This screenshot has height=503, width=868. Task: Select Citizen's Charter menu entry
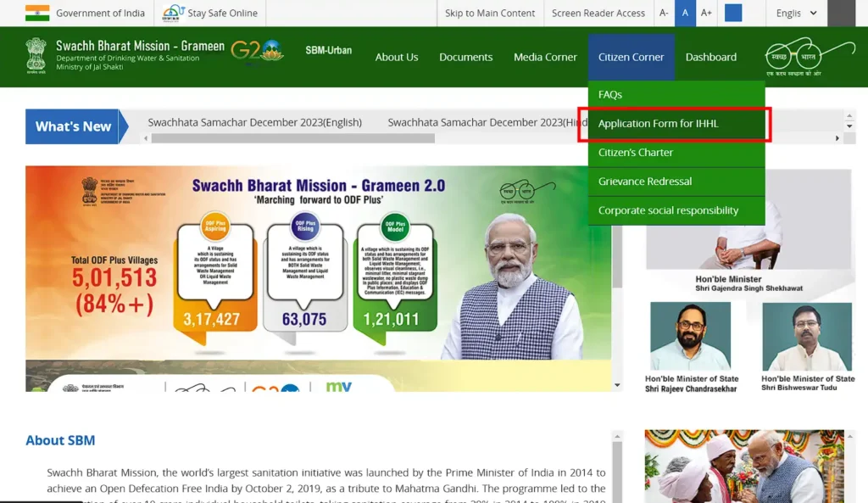(676, 153)
